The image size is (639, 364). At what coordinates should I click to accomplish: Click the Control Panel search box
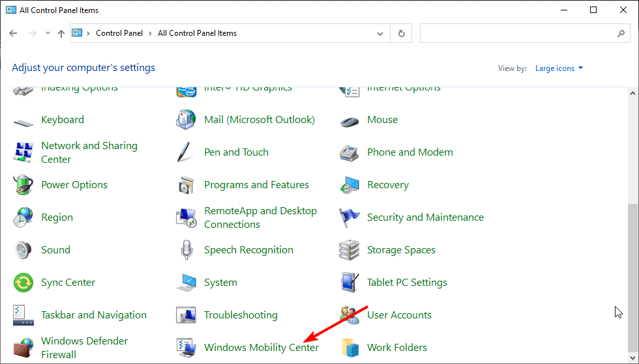(x=518, y=33)
